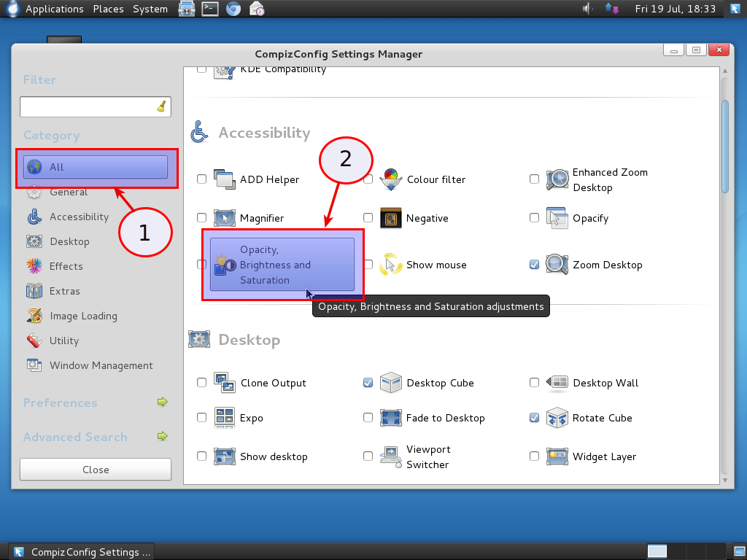
Task: Launch the terminal from top panel
Action: pyautogui.click(x=209, y=9)
